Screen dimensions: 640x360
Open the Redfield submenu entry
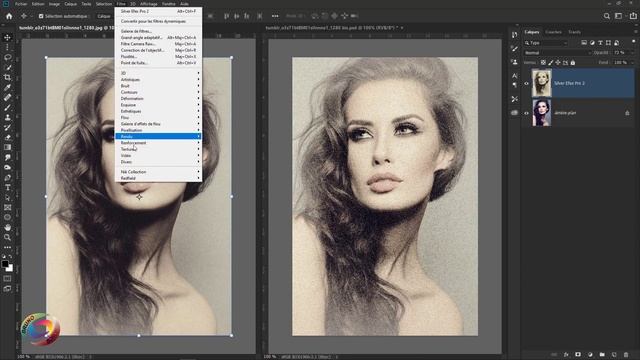(x=158, y=178)
